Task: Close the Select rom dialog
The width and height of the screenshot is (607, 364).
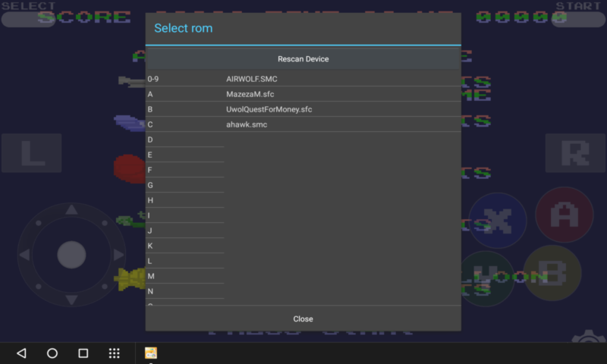Action: point(303,318)
